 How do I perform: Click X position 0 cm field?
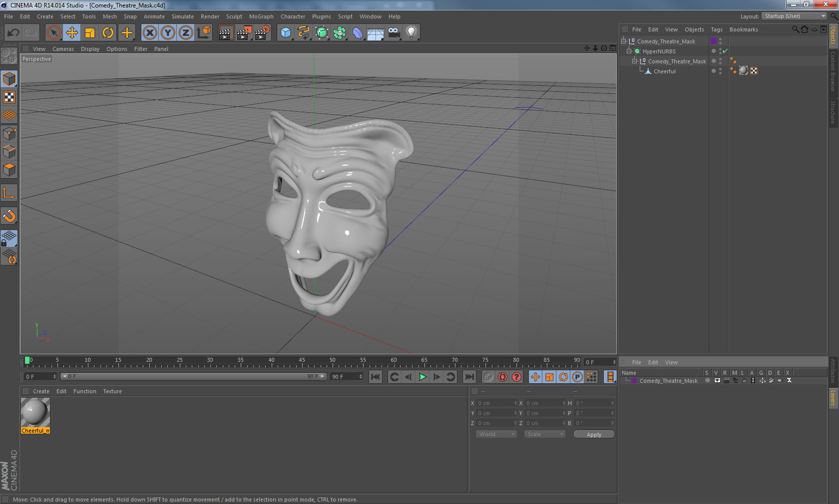[497, 403]
